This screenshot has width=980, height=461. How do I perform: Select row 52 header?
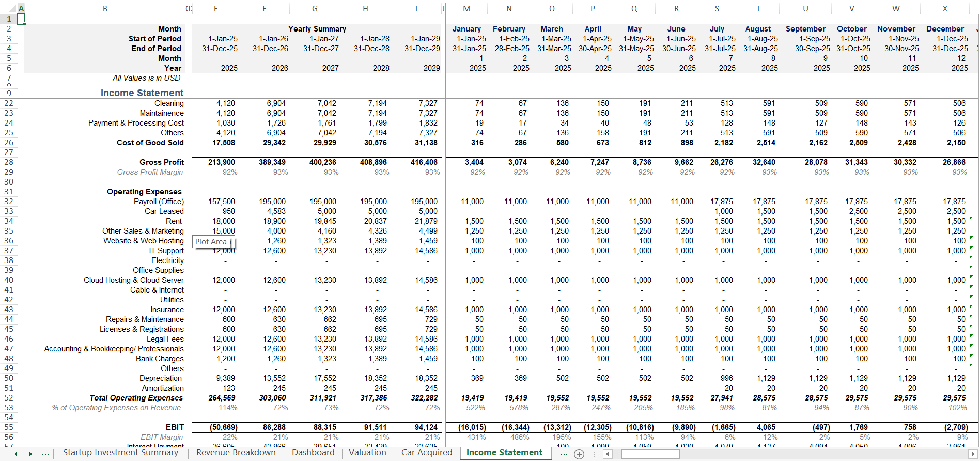click(9, 398)
